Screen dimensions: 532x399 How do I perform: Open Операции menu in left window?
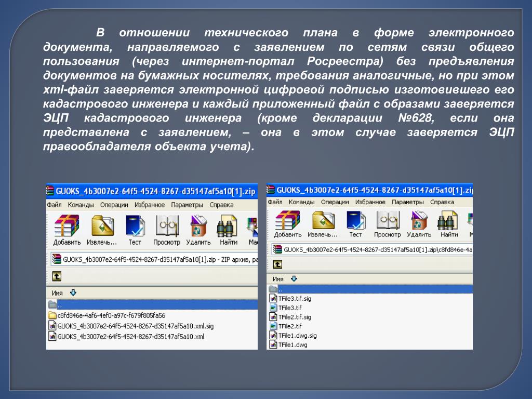pyautogui.click(x=114, y=205)
